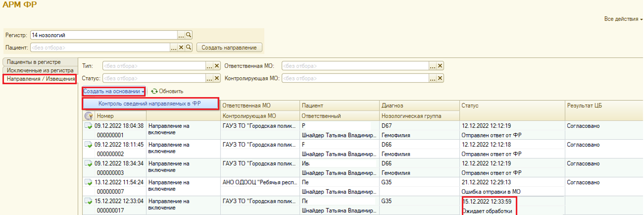Open the Создать на основании dropdown
Screen dimensions: 644x215
tap(114, 91)
